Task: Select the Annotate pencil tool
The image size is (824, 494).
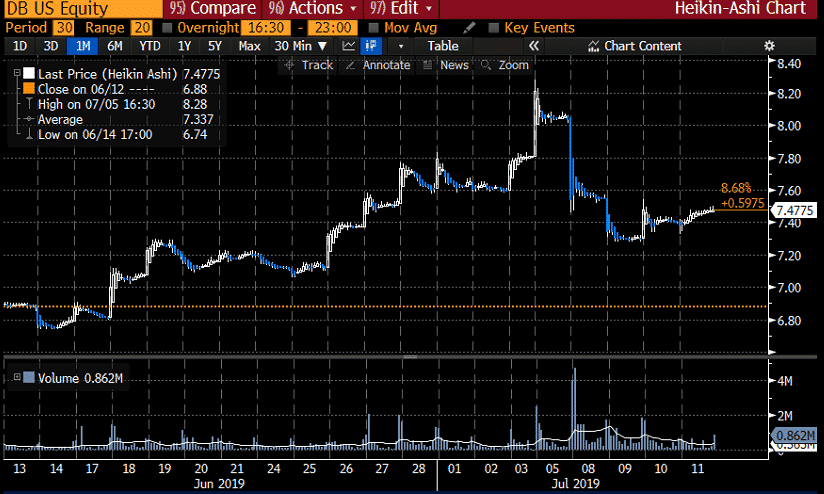Action: (352, 65)
